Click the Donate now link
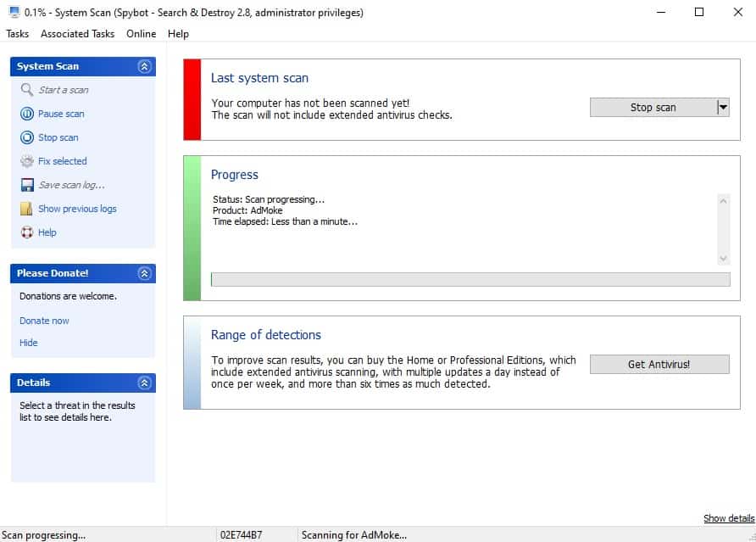 44,321
